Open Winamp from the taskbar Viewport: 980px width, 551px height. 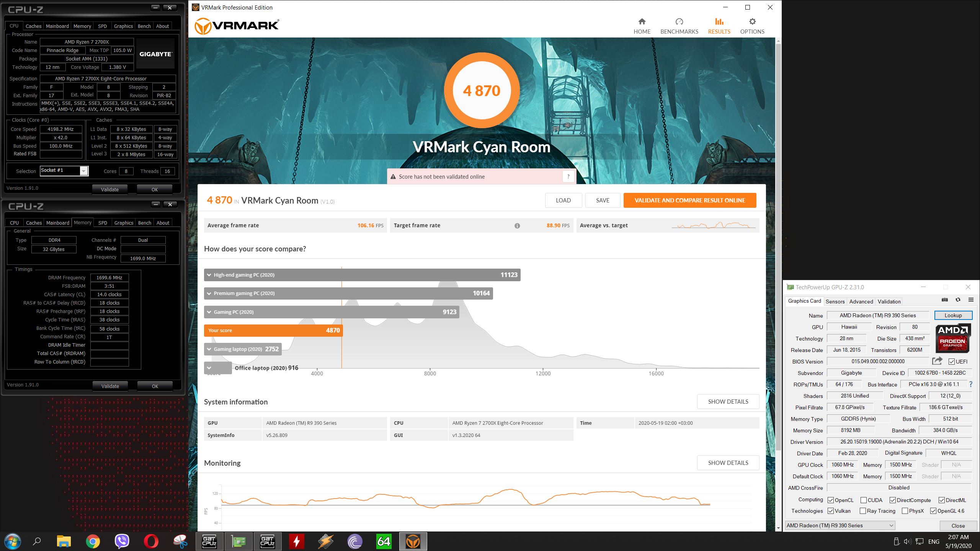tap(325, 541)
